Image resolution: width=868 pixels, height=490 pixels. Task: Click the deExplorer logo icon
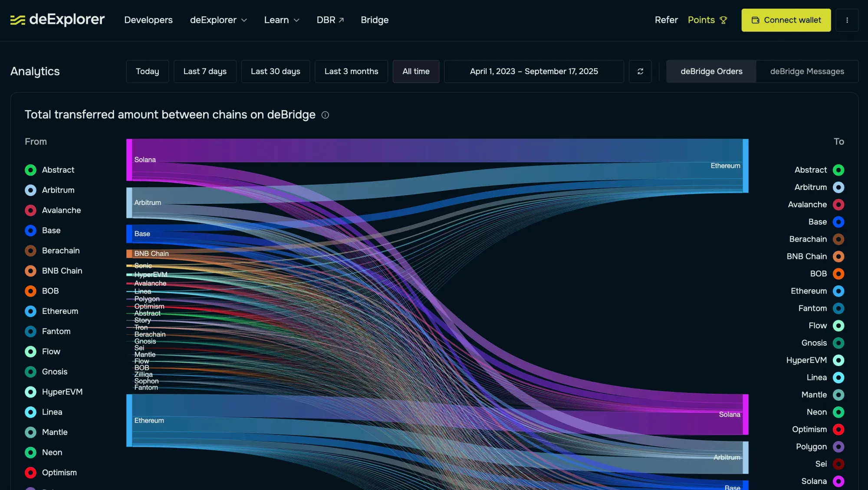tap(17, 20)
